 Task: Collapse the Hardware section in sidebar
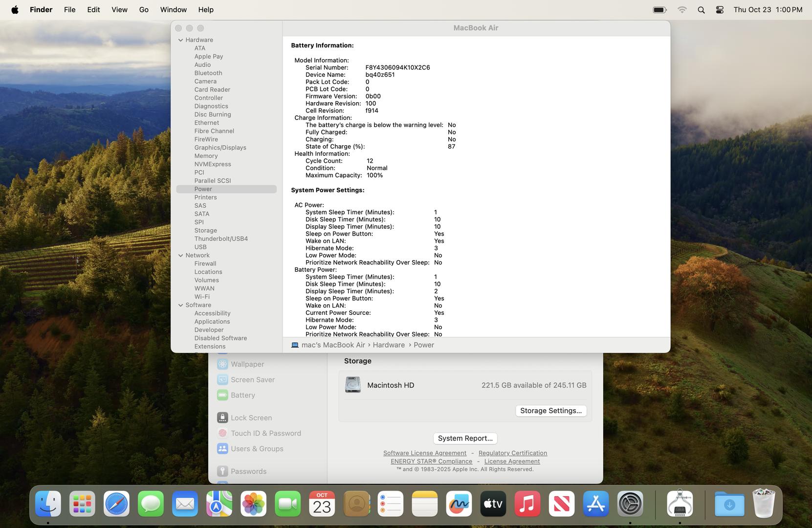coord(180,40)
